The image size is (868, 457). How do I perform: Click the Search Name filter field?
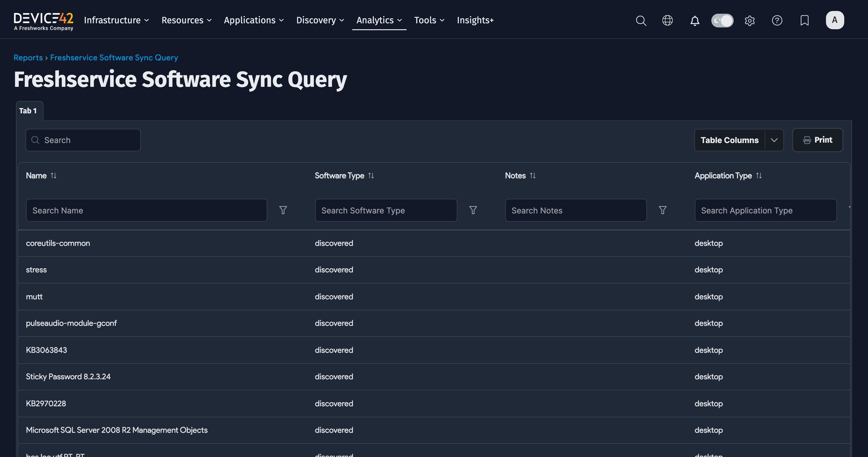147,210
